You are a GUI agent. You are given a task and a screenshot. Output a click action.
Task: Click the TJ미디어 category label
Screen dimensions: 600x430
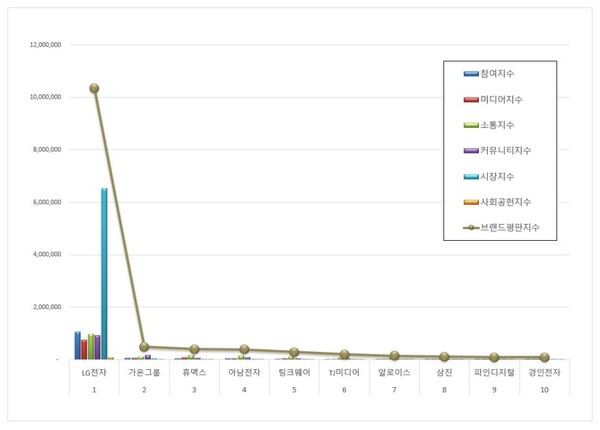click(344, 371)
